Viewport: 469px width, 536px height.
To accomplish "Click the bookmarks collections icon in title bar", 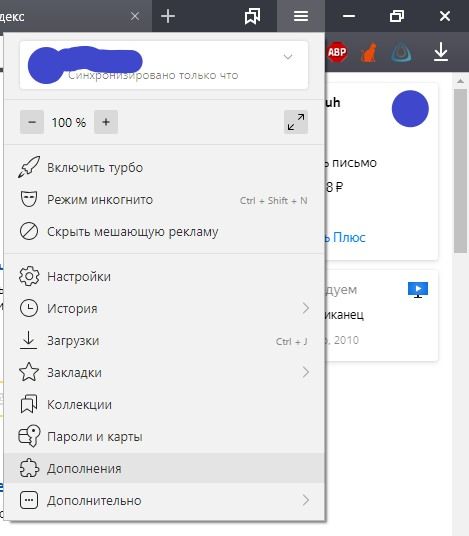I will pos(252,16).
